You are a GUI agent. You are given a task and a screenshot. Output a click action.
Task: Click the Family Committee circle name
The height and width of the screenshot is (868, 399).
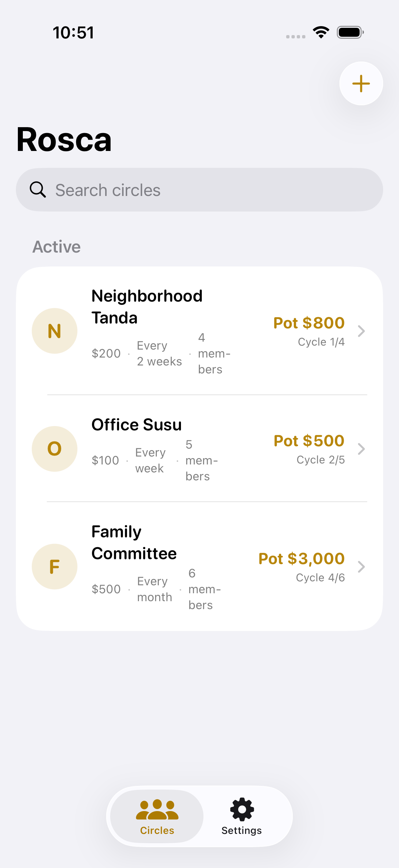(134, 543)
